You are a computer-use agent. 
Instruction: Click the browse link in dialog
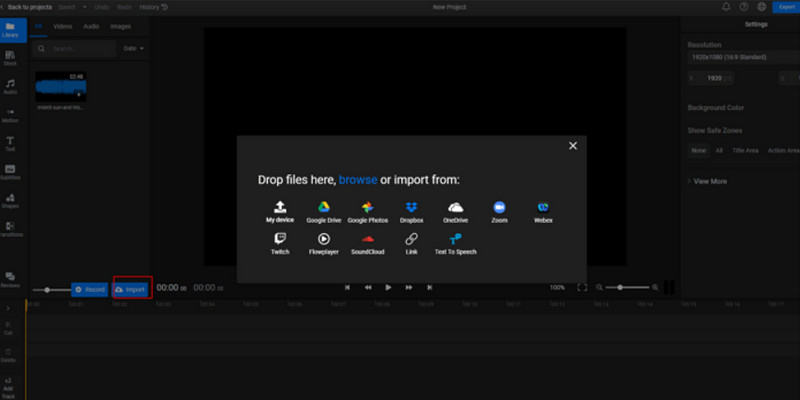[358, 180]
